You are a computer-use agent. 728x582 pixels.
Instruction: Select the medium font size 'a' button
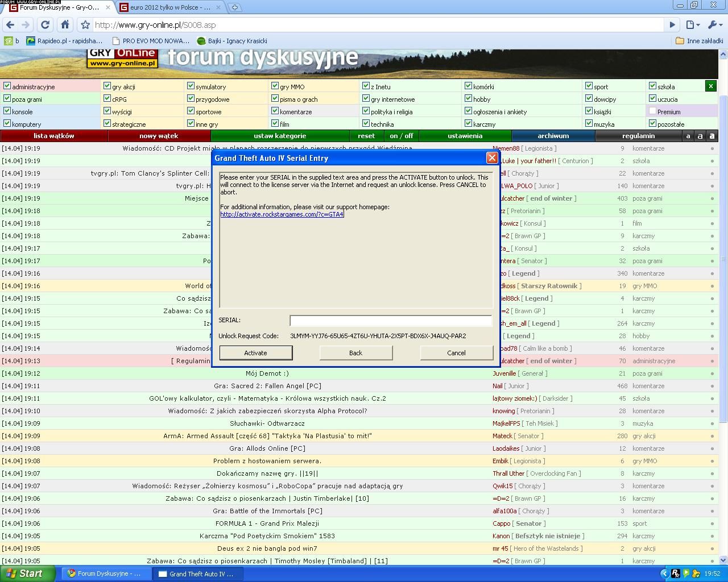(x=700, y=136)
